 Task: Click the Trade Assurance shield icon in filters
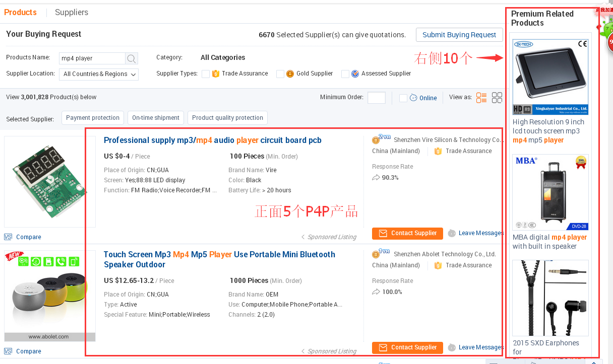pos(216,74)
